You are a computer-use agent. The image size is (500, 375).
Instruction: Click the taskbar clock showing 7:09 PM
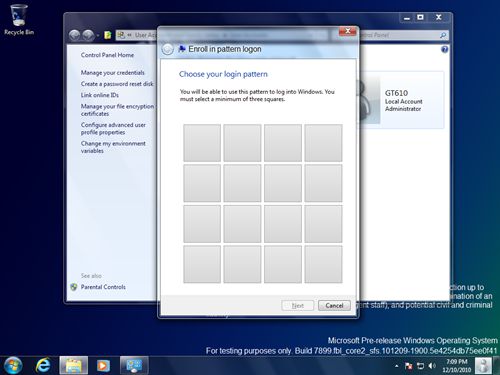tap(457, 366)
